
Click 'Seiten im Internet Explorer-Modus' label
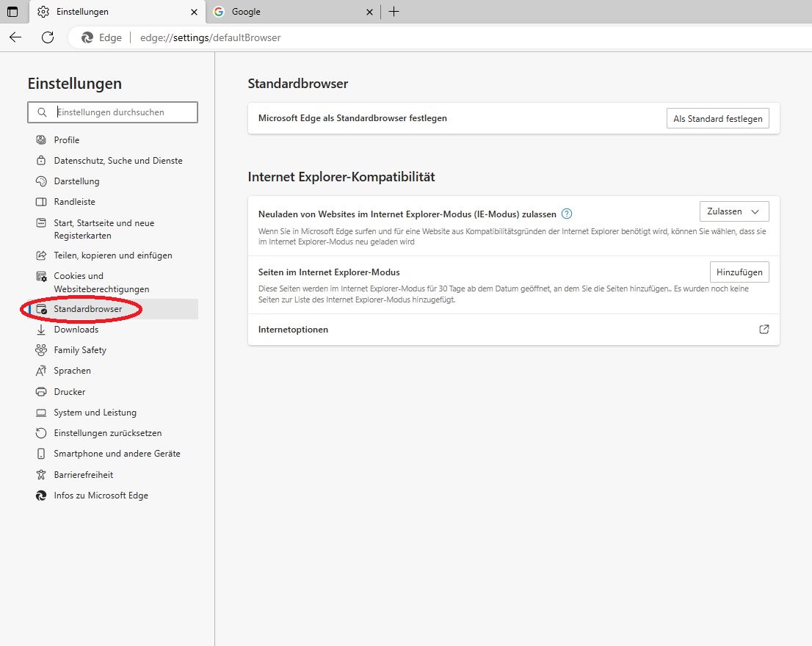tap(329, 272)
